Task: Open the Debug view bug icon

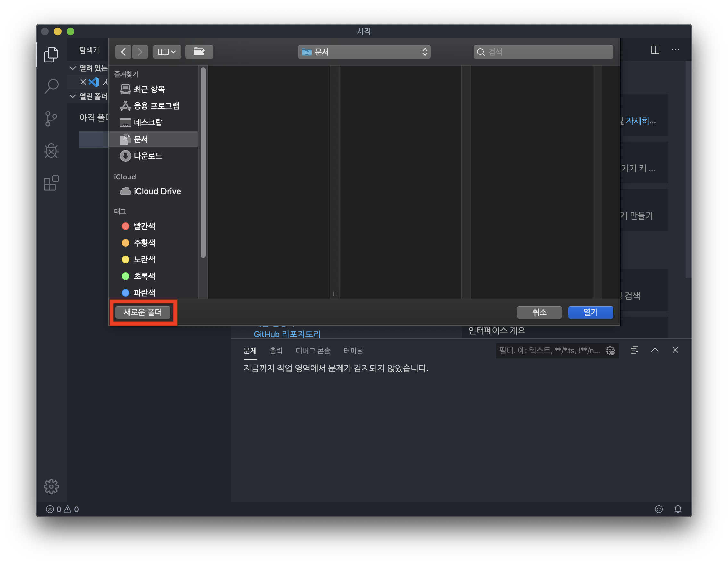Action: 51,151
